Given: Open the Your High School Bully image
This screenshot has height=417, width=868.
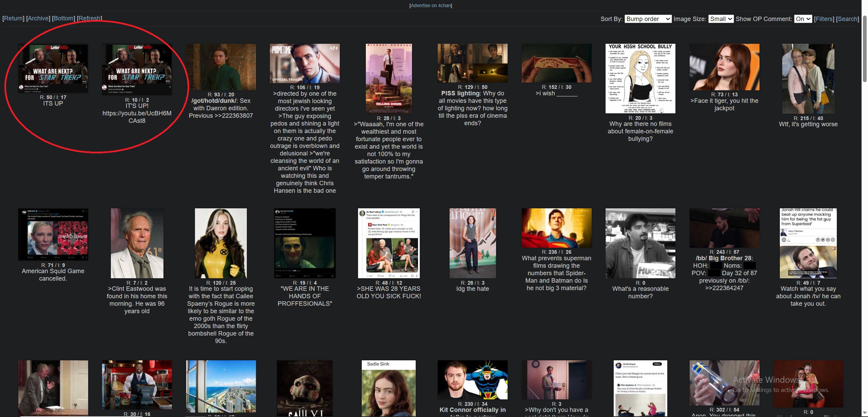Looking at the screenshot, I should click(x=640, y=79).
